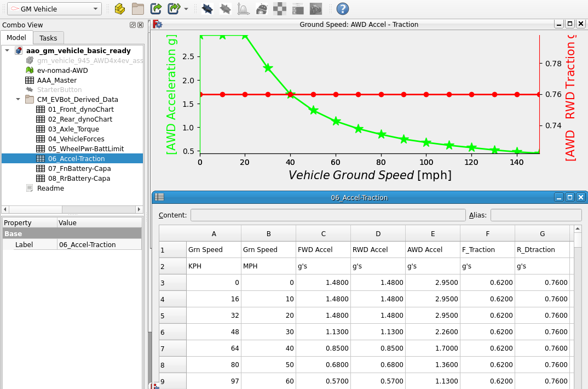Open the Readme item in the tree
Viewport: 588px width, 389px height.
pyautogui.click(x=50, y=188)
